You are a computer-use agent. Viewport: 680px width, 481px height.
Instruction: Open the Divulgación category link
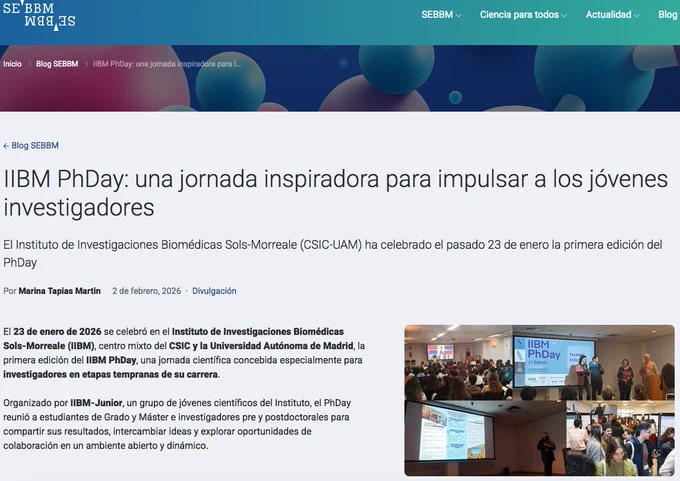(214, 291)
